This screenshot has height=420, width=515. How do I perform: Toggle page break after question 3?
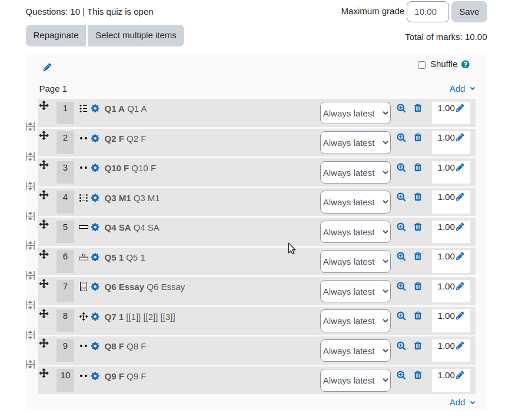coord(30,186)
